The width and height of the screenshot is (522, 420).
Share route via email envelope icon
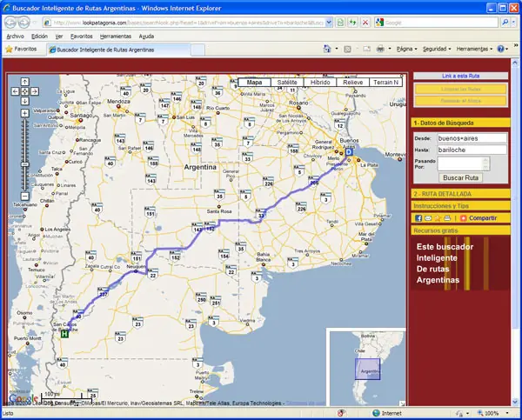click(x=428, y=218)
